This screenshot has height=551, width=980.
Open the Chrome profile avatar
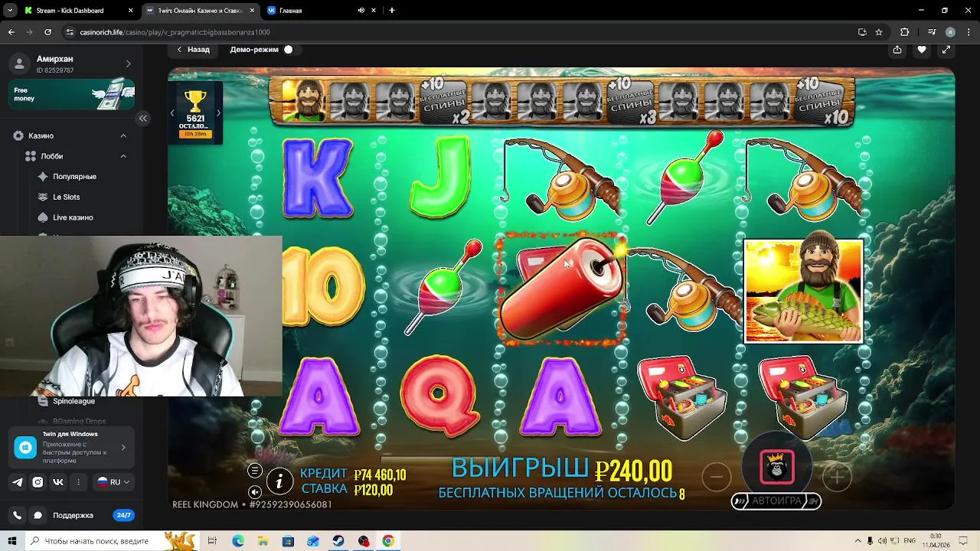(x=950, y=32)
